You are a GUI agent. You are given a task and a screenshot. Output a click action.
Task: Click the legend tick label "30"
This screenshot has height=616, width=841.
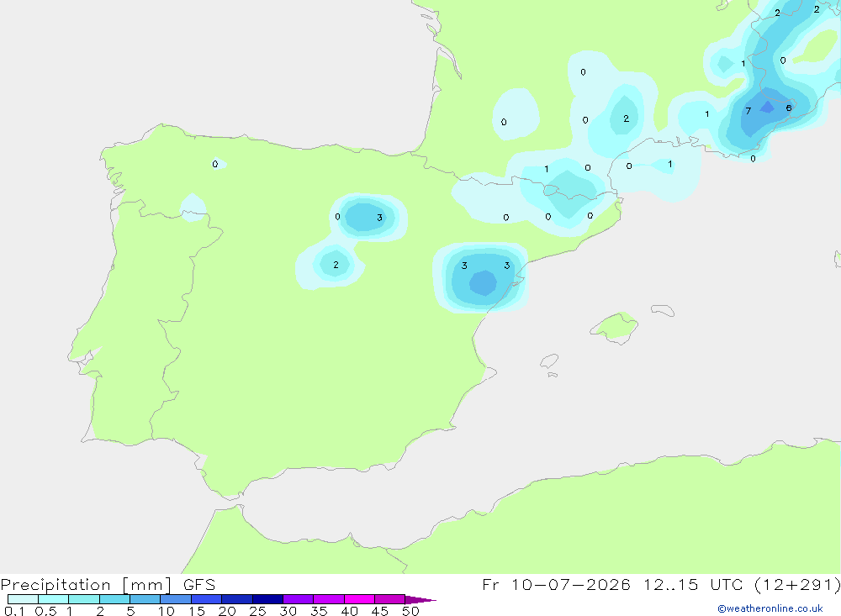[288, 611]
